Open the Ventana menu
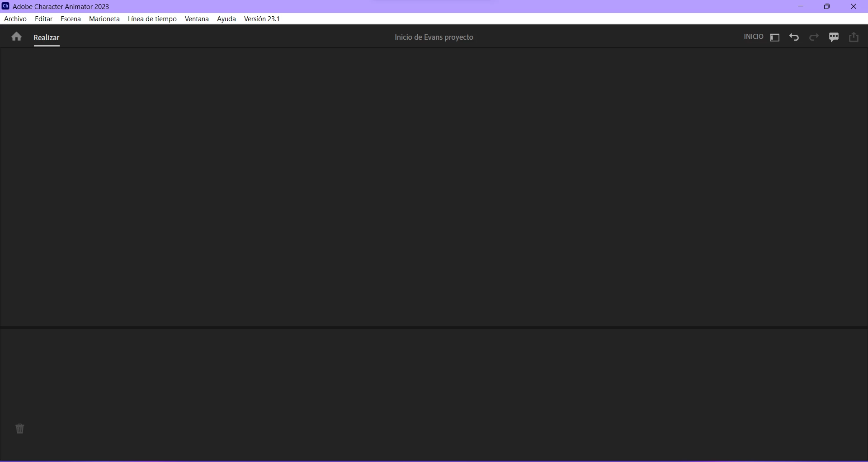The image size is (868, 462). point(197,19)
